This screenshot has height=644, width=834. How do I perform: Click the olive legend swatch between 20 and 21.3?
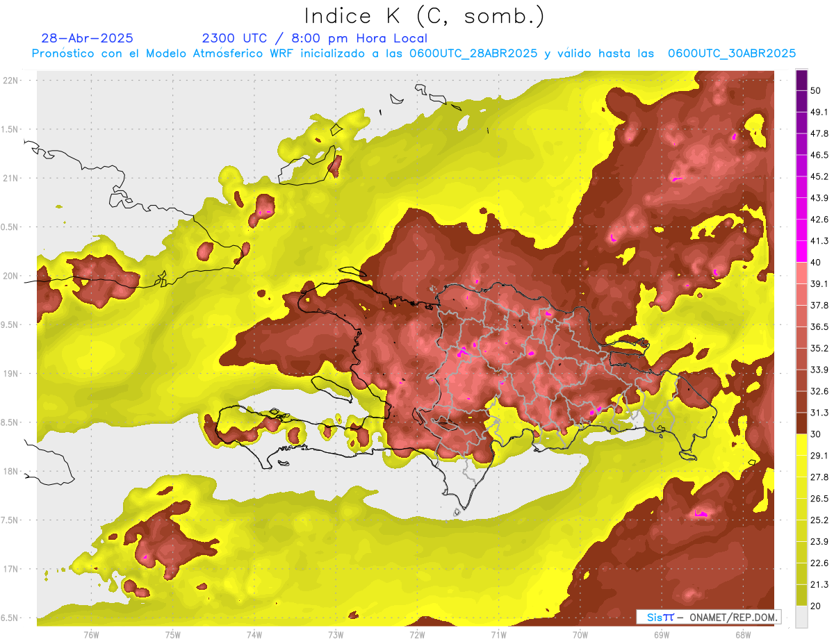[801, 595]
